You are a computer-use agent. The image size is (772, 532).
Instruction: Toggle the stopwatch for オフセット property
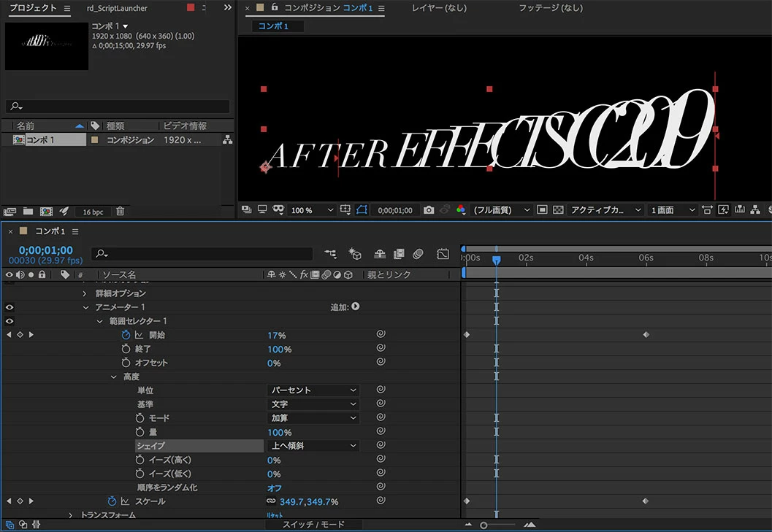tap(126, 363)
